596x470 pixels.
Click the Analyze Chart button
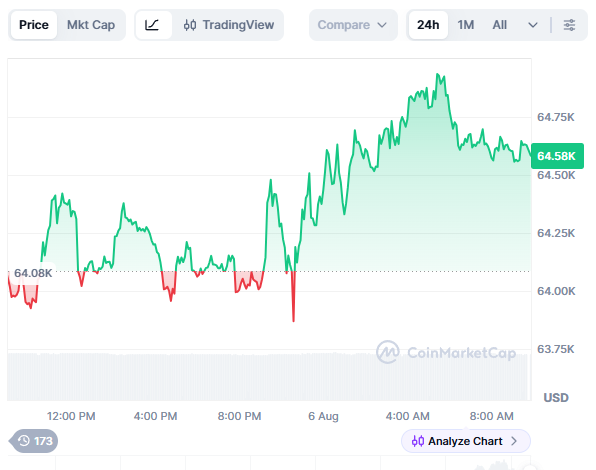click(466, 441)
